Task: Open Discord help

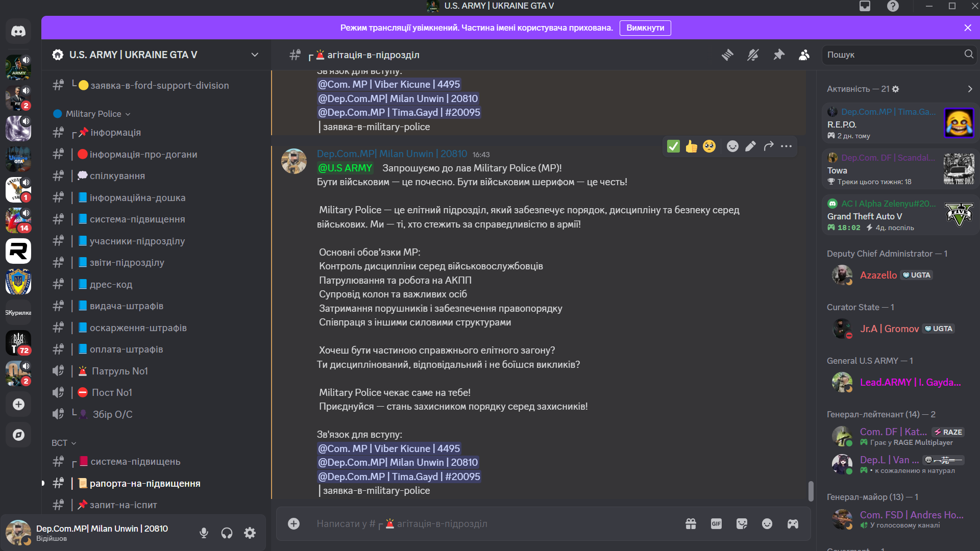Action: [893, 6]
